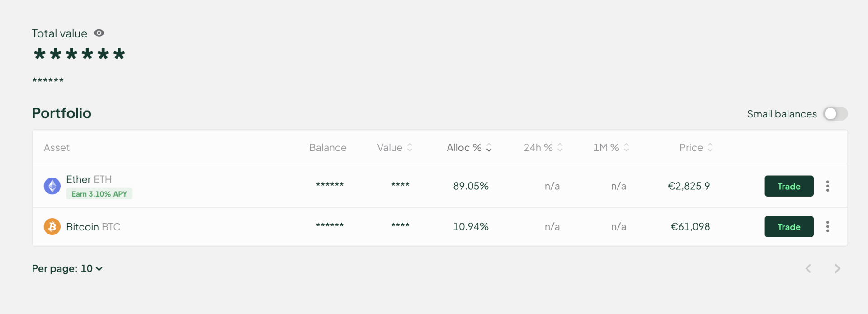The height and width of the screenshot is (314, 868).
Task: Sort by the Value column
Action: pos(395,147)
